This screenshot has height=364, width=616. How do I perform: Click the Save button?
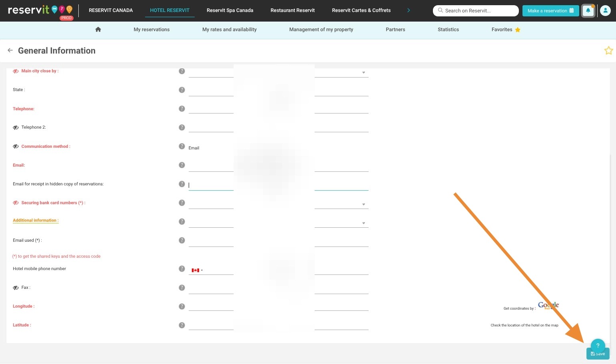click(x=598, y=354)
